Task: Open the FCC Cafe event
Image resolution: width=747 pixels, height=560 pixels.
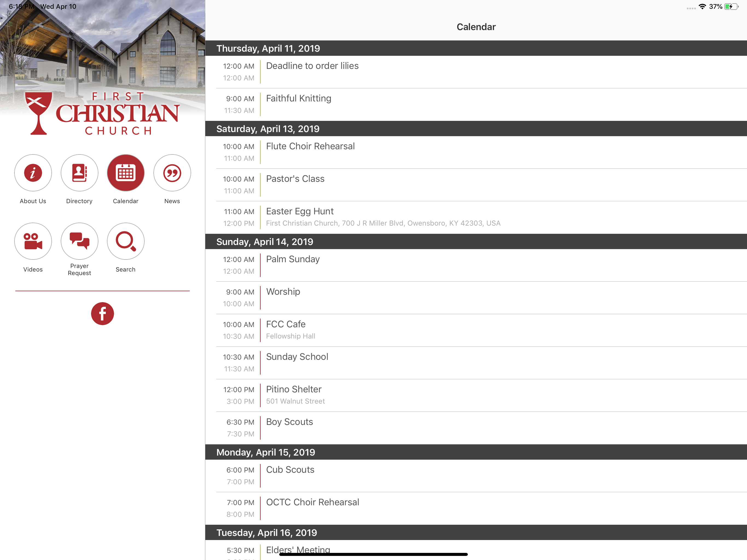Action: click(476, 330)
